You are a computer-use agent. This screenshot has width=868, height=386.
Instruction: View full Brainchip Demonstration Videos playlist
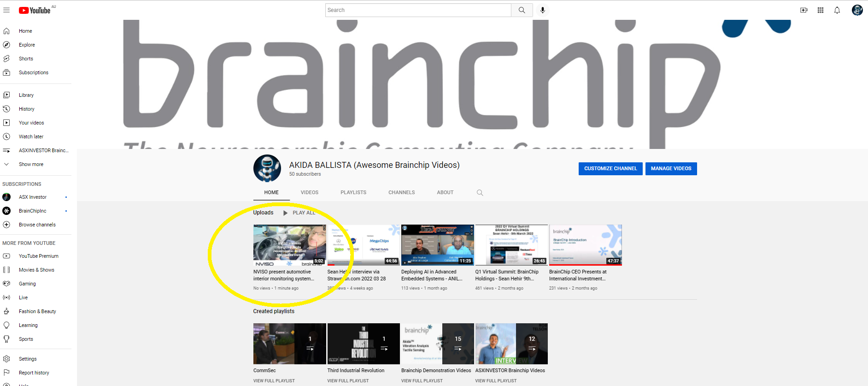[422, 381]
